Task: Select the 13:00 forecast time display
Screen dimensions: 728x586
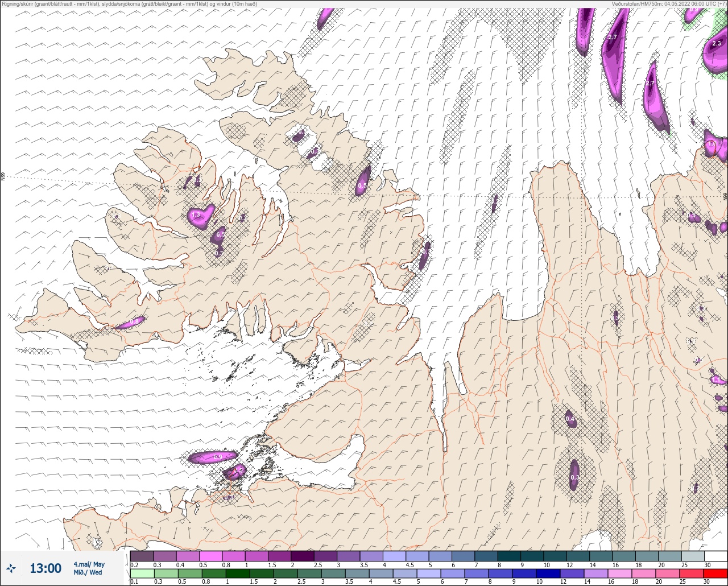Action: click(45, 568)
